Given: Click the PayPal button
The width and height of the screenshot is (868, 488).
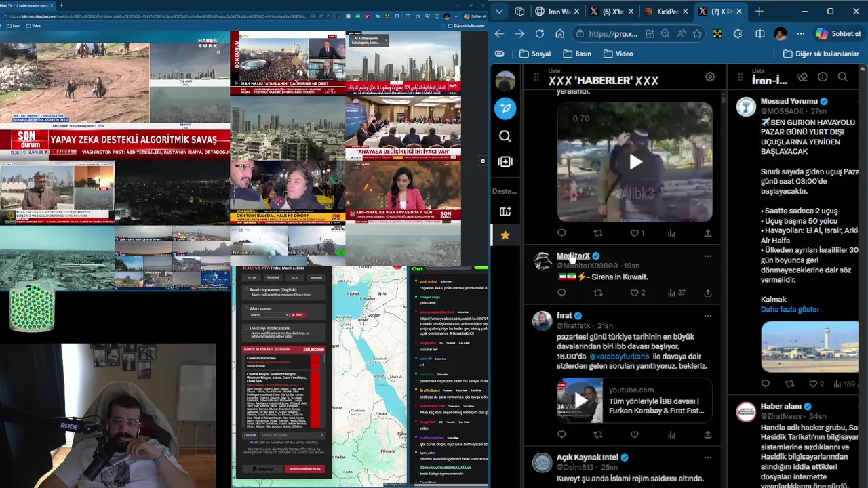Looking at the screenshot, I should point(262,468).
